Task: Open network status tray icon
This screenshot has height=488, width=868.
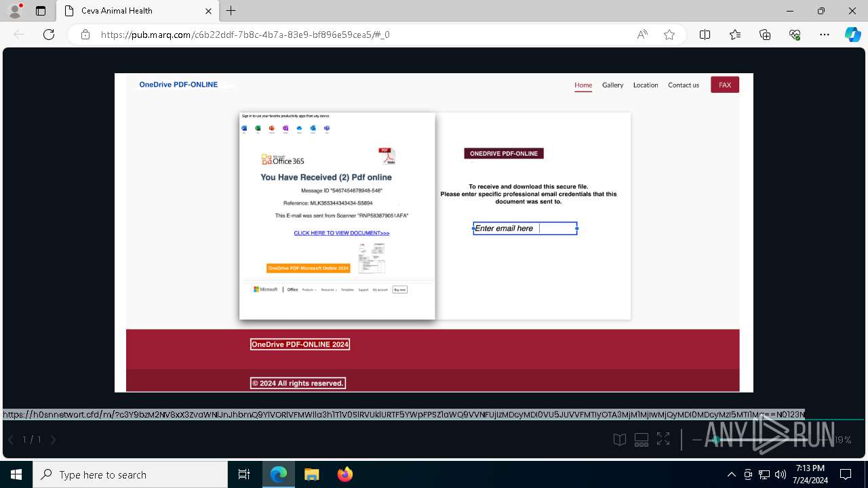Action: pyautogui.click(x=764, y=474)
